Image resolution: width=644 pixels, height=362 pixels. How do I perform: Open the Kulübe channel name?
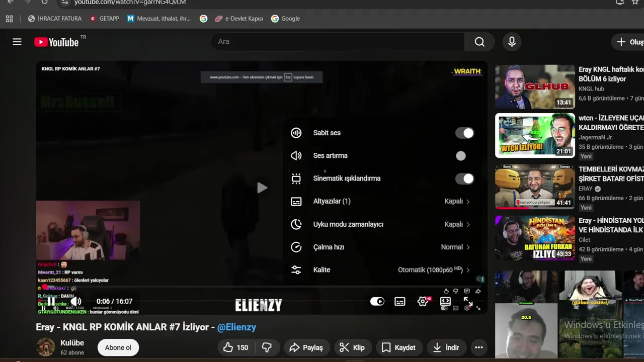[x=72, y=343]
